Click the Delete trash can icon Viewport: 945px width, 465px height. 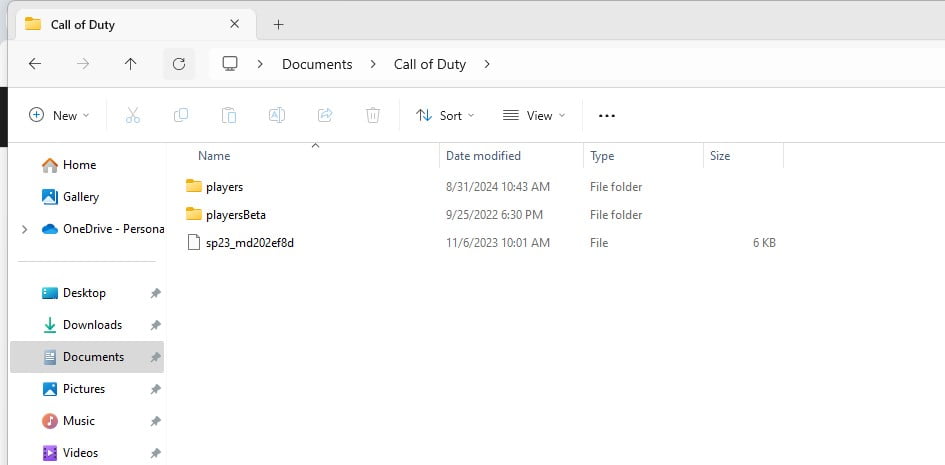pyautogui.click(x=373, y=115)
